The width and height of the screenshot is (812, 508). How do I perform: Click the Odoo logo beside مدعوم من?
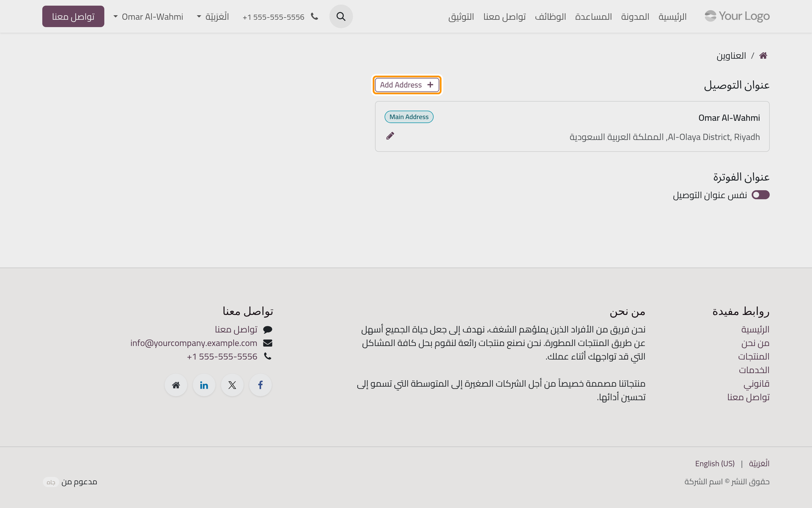click(51, 482)
